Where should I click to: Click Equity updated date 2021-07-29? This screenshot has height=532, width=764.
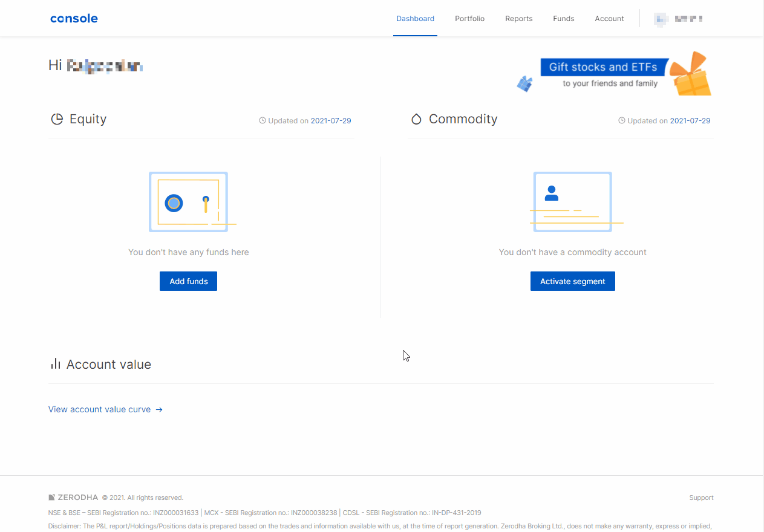[331, 121]
